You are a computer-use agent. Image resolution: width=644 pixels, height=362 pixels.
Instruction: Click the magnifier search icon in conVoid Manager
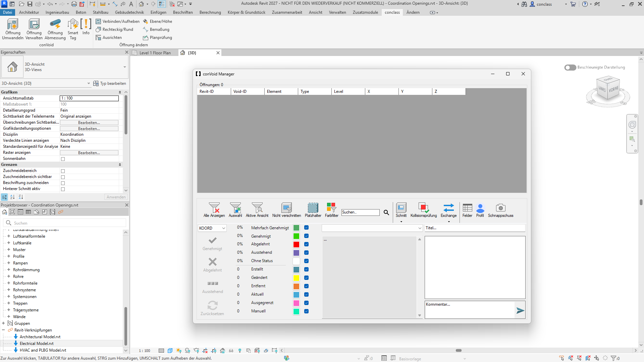click(386, 213)
